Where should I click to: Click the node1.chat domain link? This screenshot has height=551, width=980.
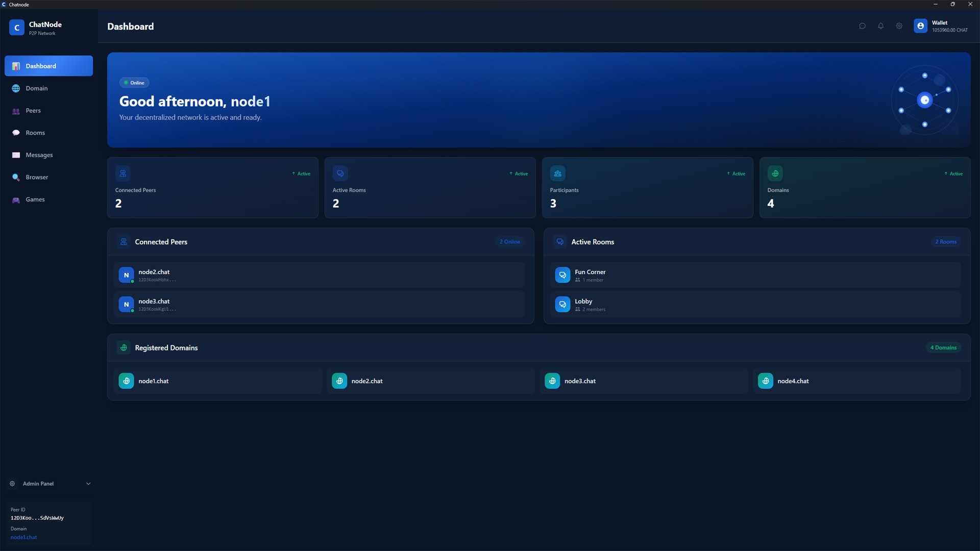pyautogui.click(x=24, y=537)
